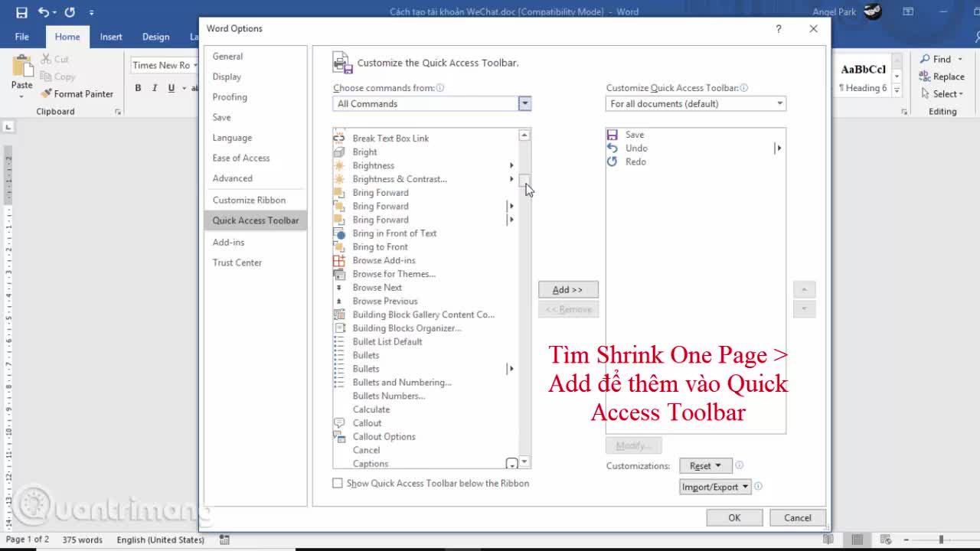Click the Find magnifier in the Editing group
The width and height of the screenshot is (980, 551).
coord(925,59)
